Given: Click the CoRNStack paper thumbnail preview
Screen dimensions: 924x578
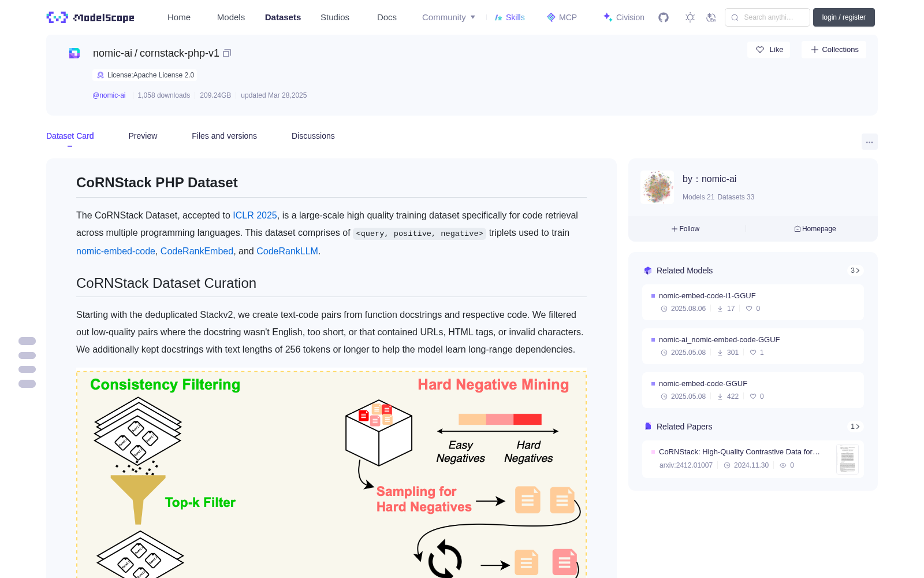Looking at the screenshot, I should click(847, 459).
